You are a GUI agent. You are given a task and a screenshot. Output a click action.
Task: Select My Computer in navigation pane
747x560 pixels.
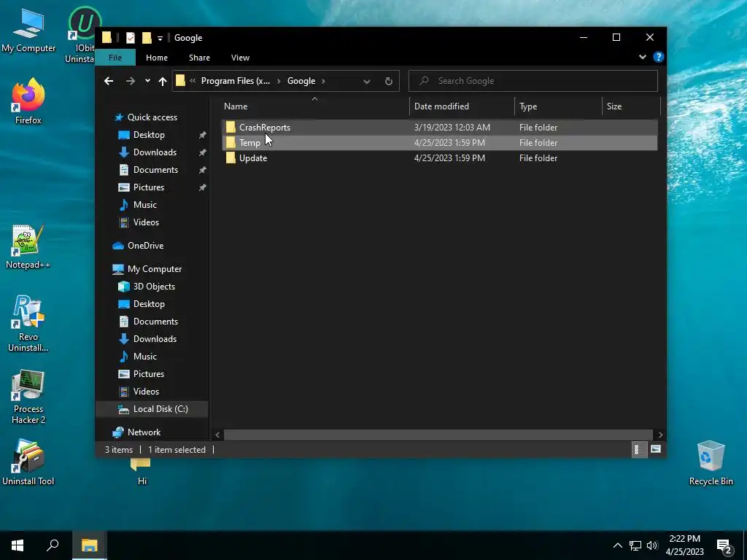[x=155, y=269]
